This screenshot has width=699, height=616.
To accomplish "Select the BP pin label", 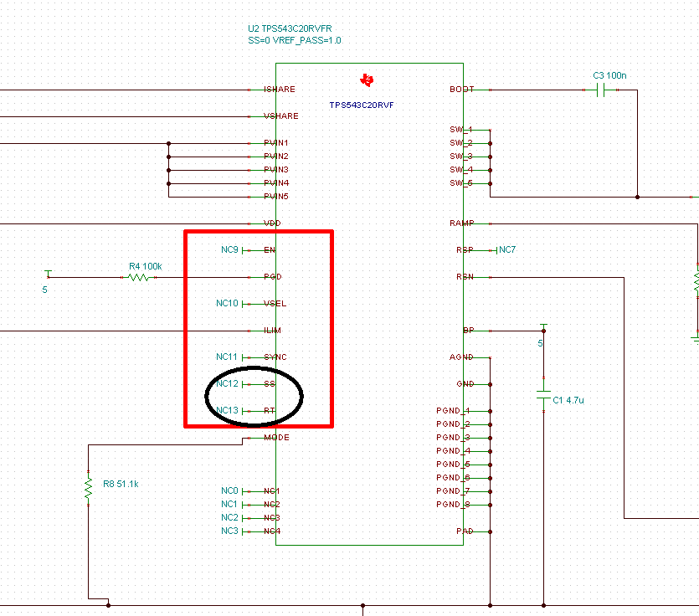I will coord(469,330).
